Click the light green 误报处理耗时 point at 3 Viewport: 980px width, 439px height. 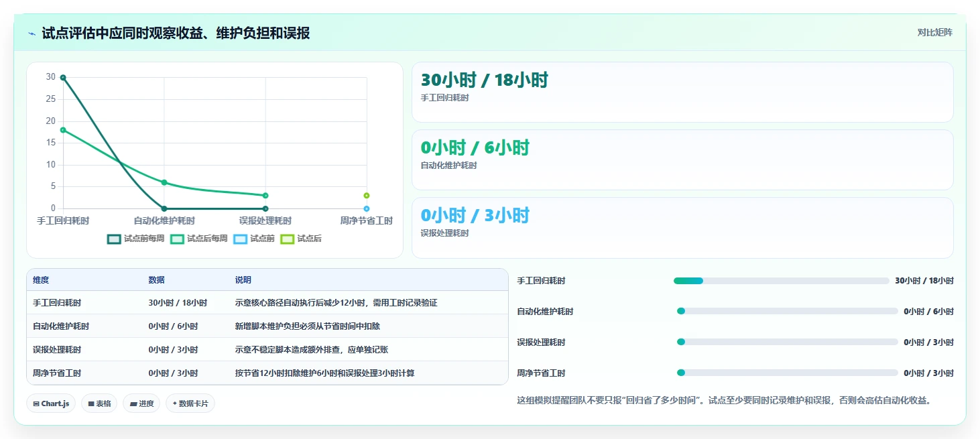coord(265,196)
